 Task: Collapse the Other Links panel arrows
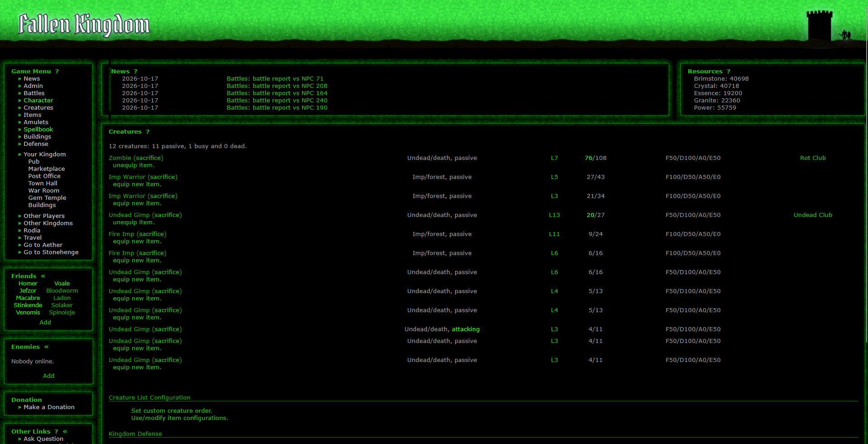[x=65, y=431]
